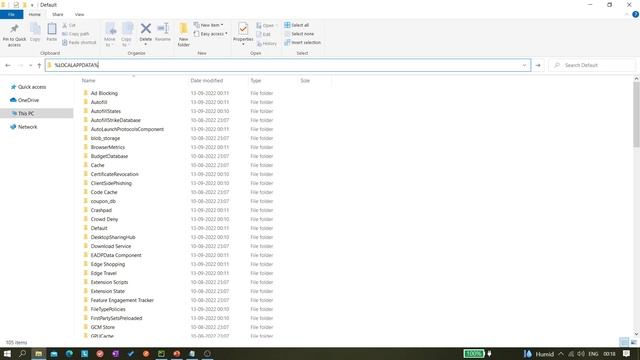Select the Ad Blocking folder
This screenshot has width=640, height=360.
(x=104, y=93)
